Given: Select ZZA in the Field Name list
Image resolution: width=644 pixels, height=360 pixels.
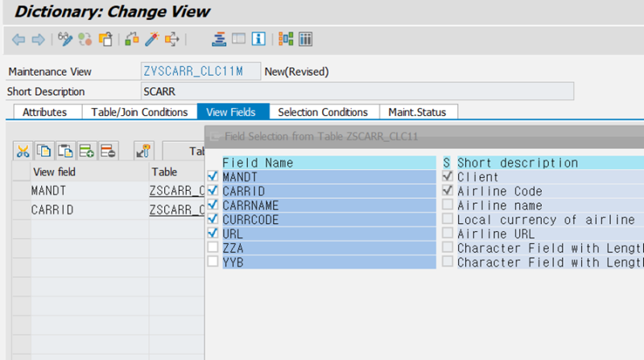Looking at the screenshot, I should point(329,248).
